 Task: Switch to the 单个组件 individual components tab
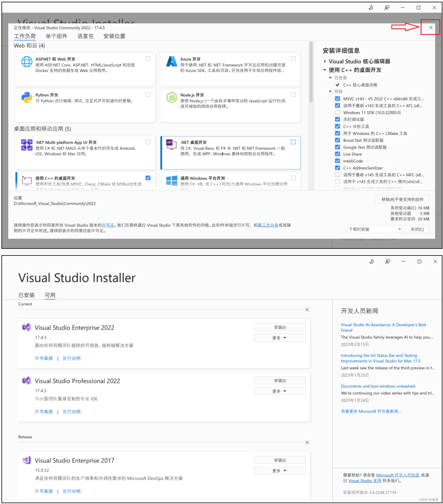[x=56, y=36]
